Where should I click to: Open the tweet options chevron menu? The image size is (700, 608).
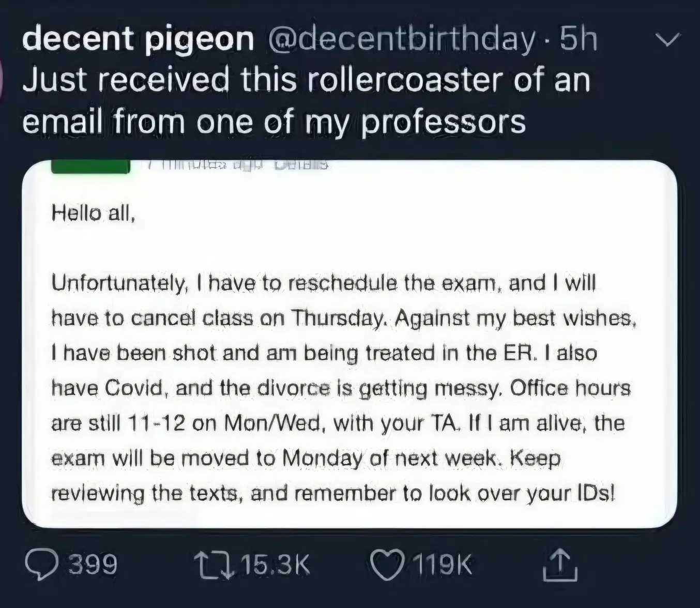pyautogui.click(x=668, y=40)
